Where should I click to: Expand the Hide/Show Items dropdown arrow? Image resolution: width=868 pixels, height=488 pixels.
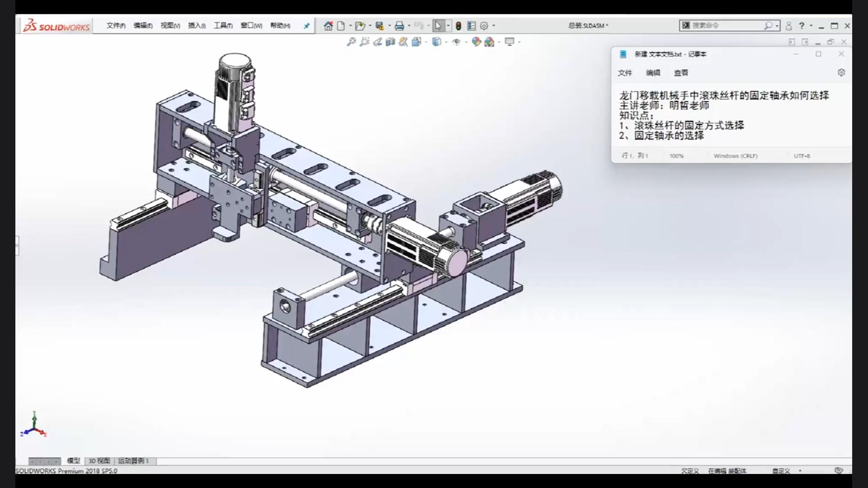(466, 42)
